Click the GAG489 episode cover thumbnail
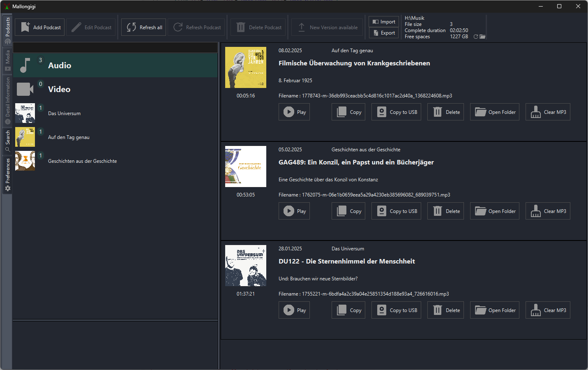Screen dimensions: 588x370 tap(246, 166)
